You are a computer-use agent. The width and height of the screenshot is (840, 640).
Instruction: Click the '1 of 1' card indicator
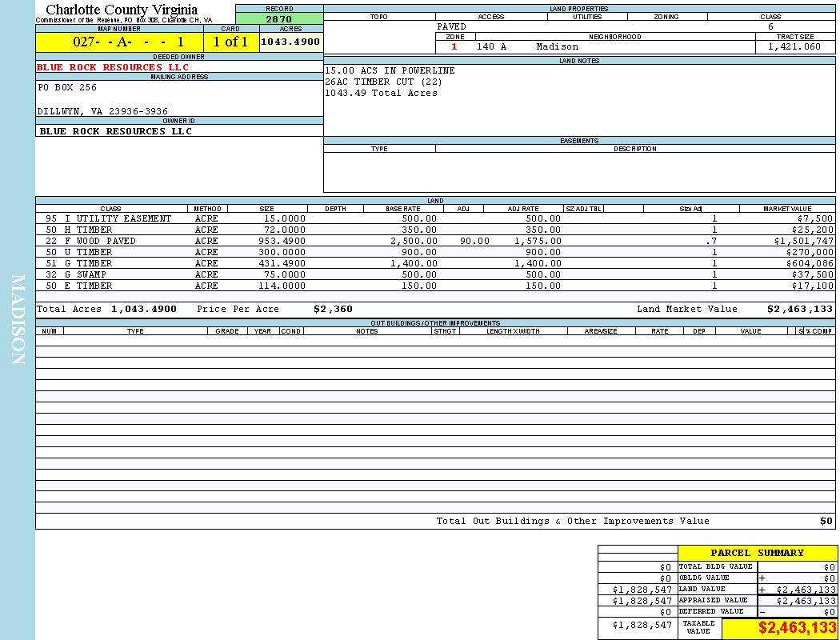pos(230,42)
